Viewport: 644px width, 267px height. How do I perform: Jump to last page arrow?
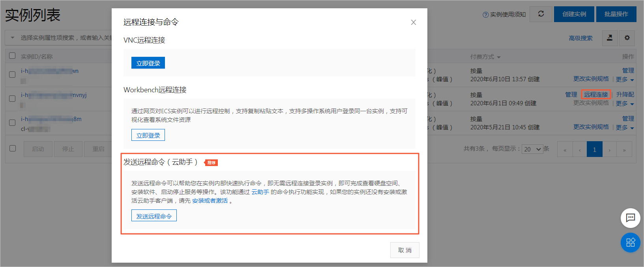pyautogui.click(x=624, y=149)
